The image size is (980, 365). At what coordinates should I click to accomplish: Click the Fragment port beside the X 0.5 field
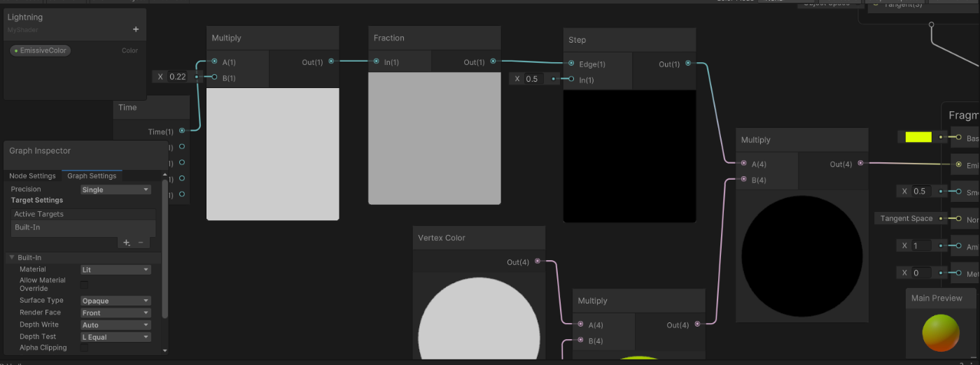click(x=958, y=191)
